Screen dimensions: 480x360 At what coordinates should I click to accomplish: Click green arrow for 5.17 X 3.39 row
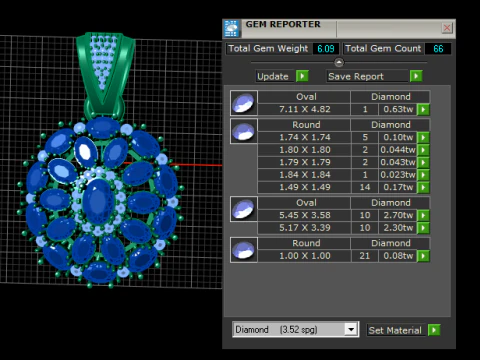[423, 228]
